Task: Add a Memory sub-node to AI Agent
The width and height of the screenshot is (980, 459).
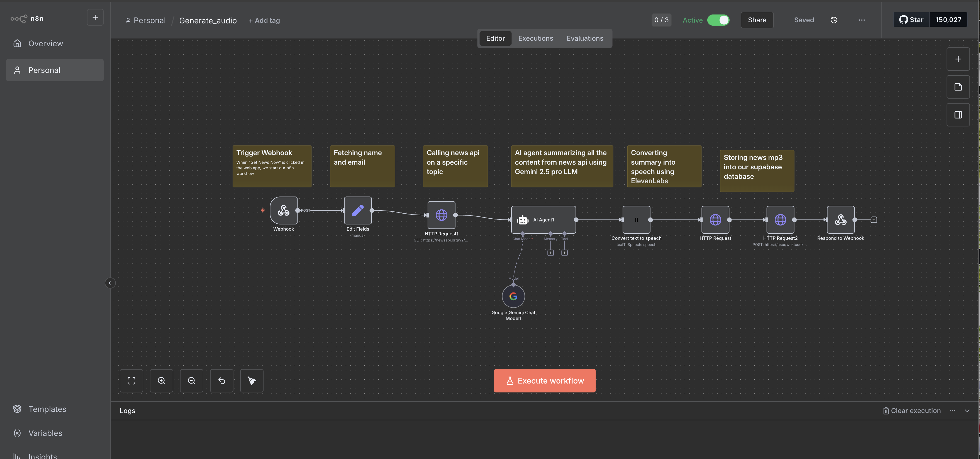Action: (x=550, y=253)
